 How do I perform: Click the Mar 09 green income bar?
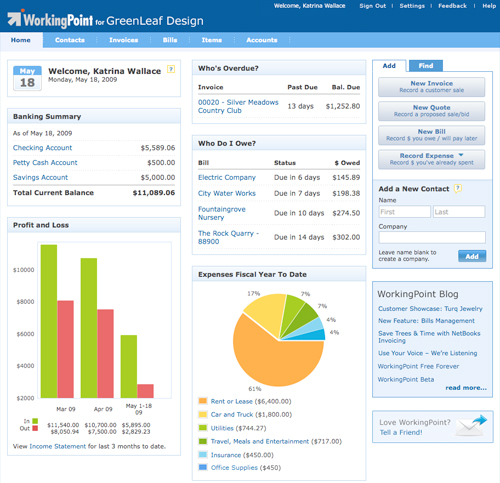(x=49, y=321)
